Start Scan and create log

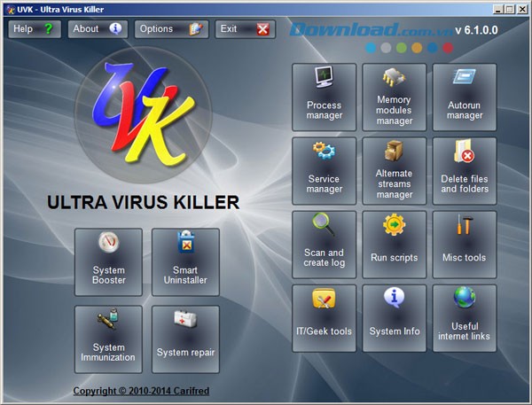click(x=324, y=245)
